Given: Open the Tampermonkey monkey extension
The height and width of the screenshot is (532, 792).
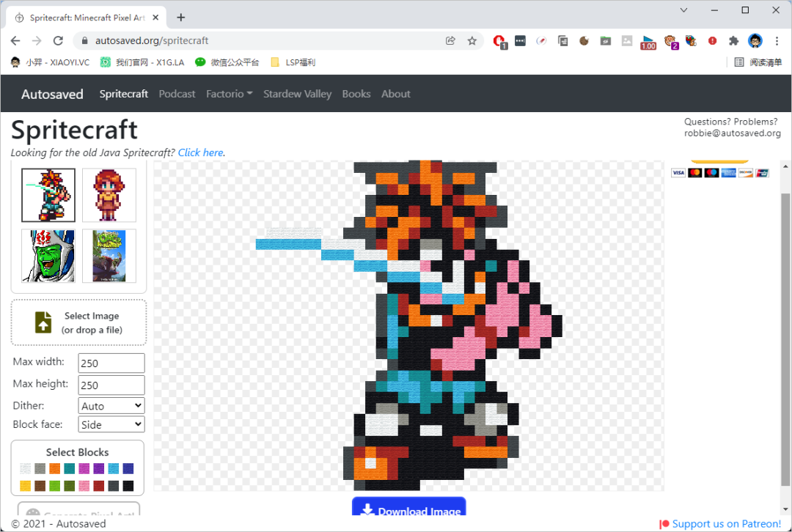Looking at the screenshot, I should 670,41.
